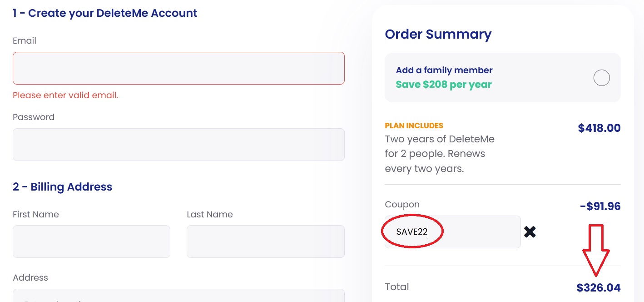Click the Coupon label text
Viewport: 644px width, 302px height.
402,204
